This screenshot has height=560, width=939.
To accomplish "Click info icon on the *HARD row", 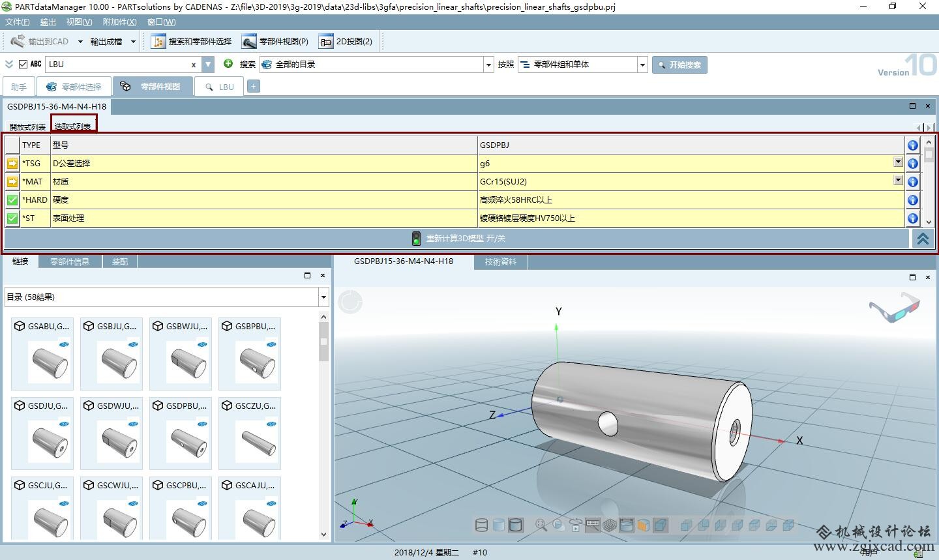I will pos(913,200).
